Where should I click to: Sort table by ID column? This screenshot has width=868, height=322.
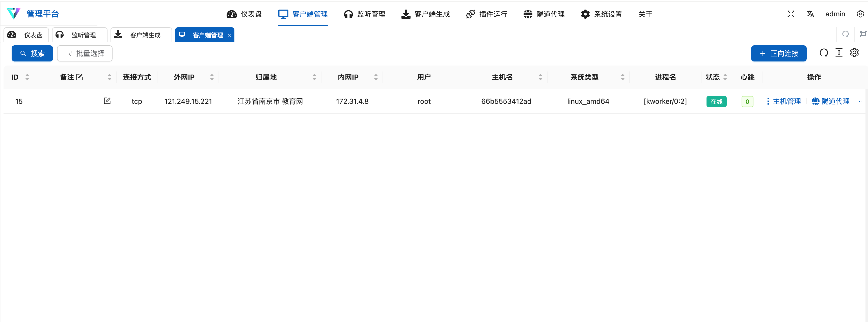27,77
